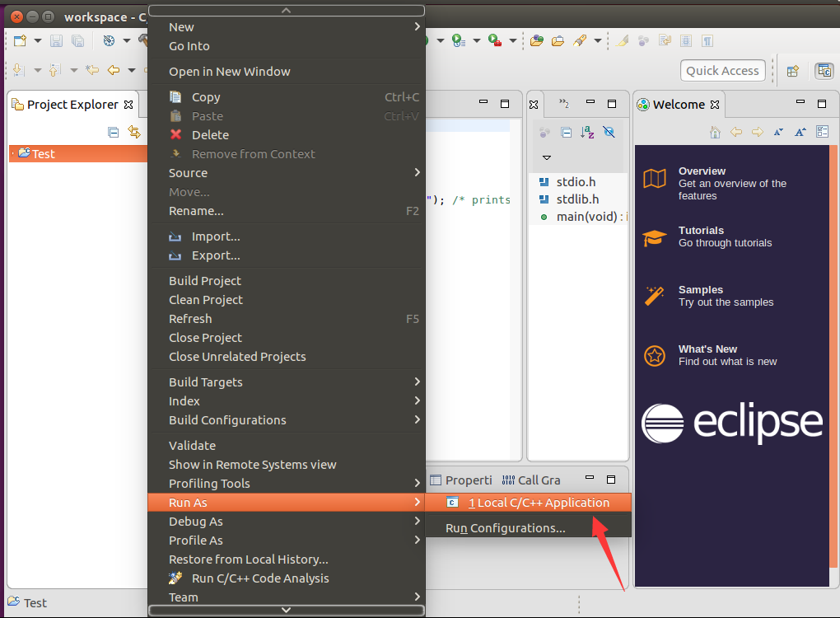
Task: Click the context menu scroll-up arrow
Action: [x=287, y=10]
